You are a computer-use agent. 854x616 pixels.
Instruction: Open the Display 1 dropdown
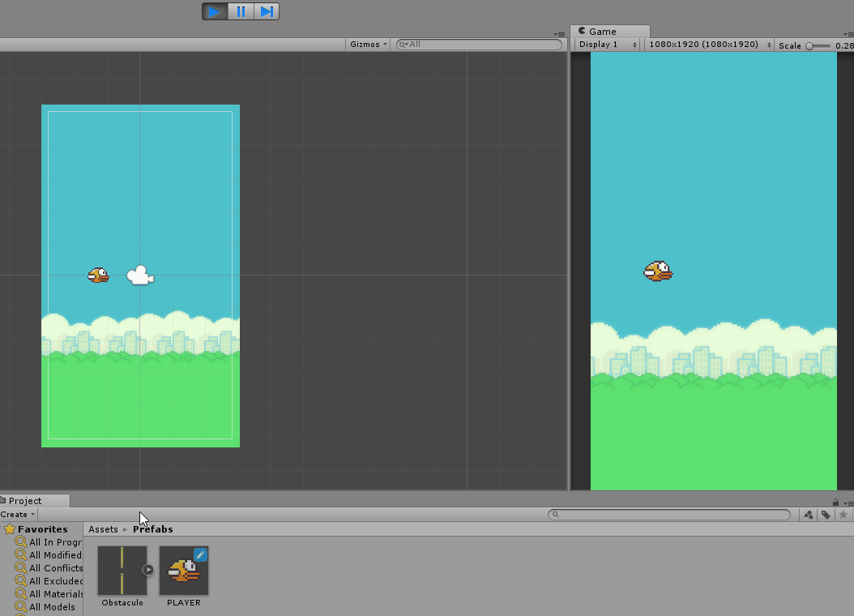pyautogui.click(x=606, y=45)
